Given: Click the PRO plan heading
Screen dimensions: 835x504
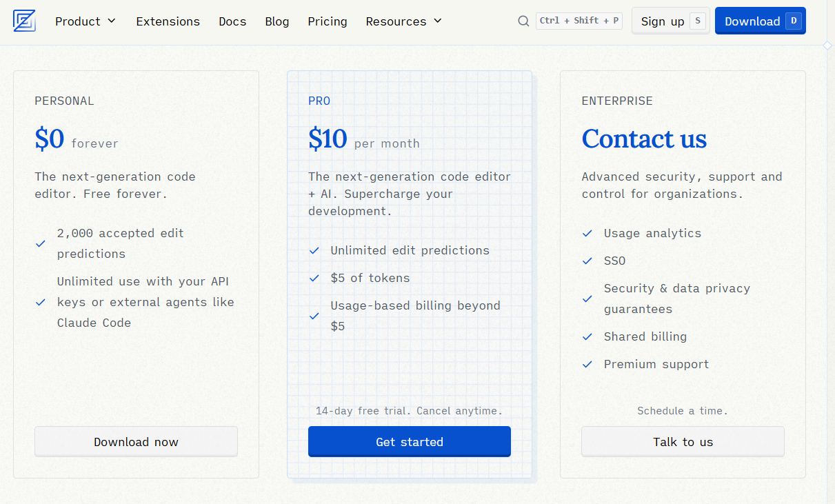Looking at the screenshot, I should pyautogui.click(x=319, y=101).
